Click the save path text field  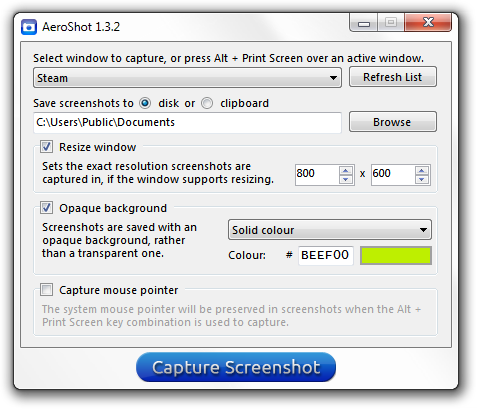(x=187, y=122)
